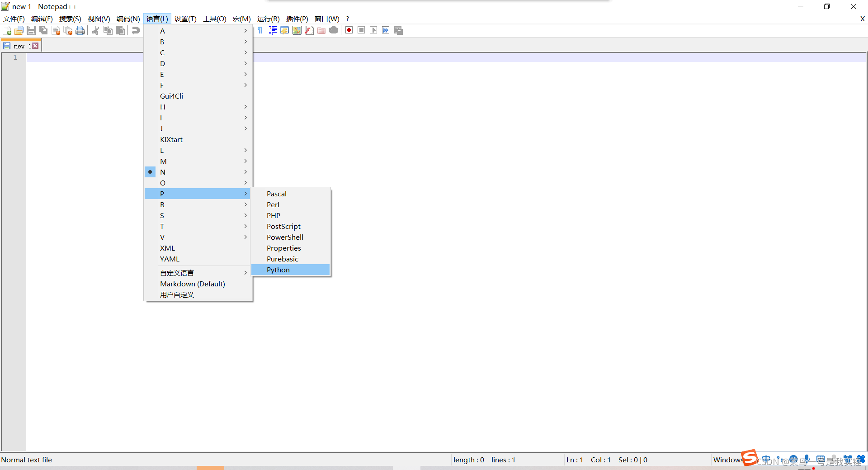
Task: Select YAML language from the menu
Action: point(198,259)
